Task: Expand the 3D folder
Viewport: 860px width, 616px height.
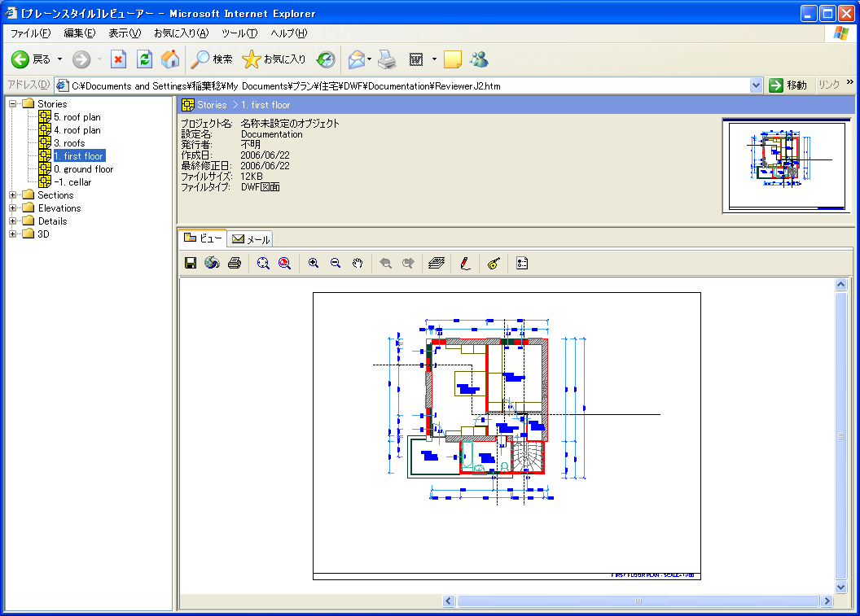Action: (x=13, y=234)
